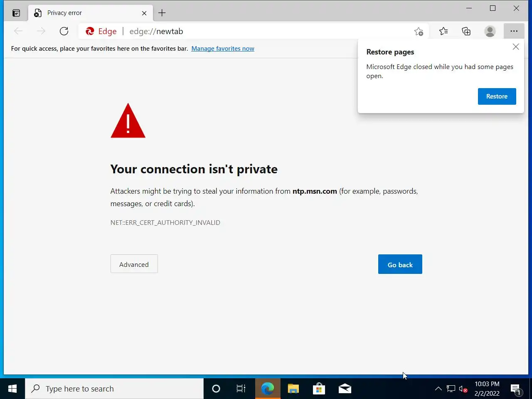Open Settings and more menu
532x399 pixels.
tap(514, 31)
